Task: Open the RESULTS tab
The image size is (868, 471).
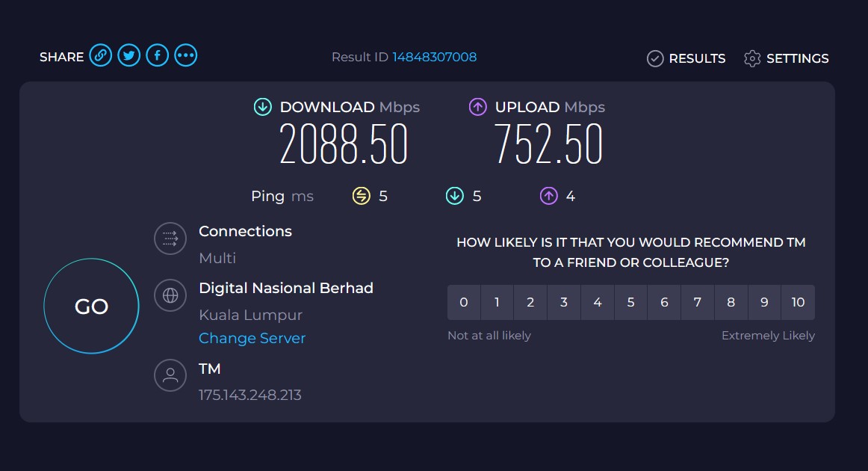Action: (686, 58)
